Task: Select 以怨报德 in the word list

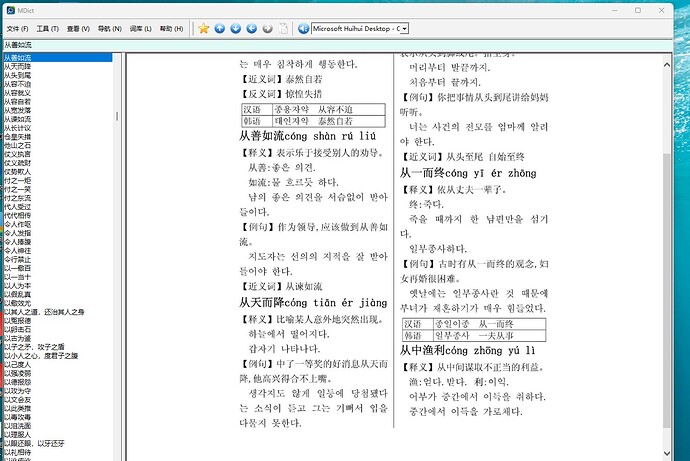Action: coord(18,321)
